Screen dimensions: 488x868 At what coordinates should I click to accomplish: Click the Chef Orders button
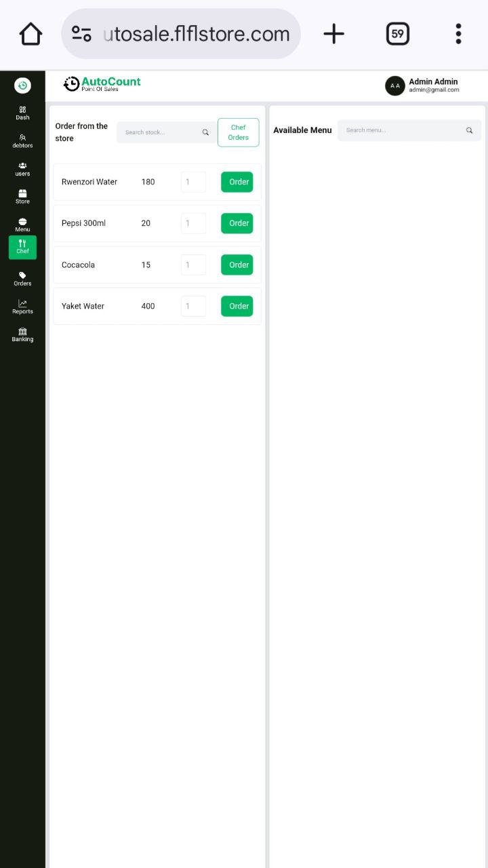(x=239, y=132)
